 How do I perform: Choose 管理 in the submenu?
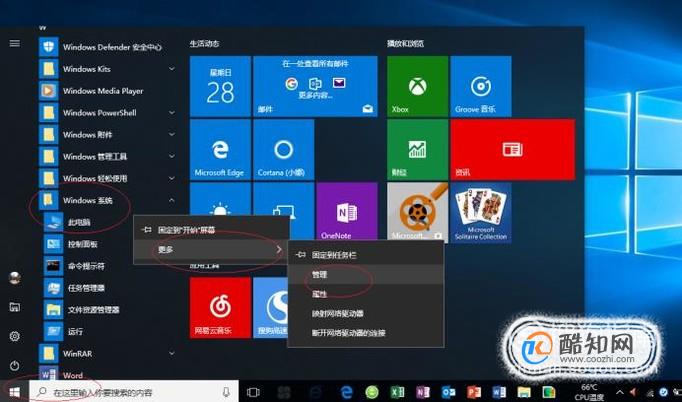tap(365, 275)
